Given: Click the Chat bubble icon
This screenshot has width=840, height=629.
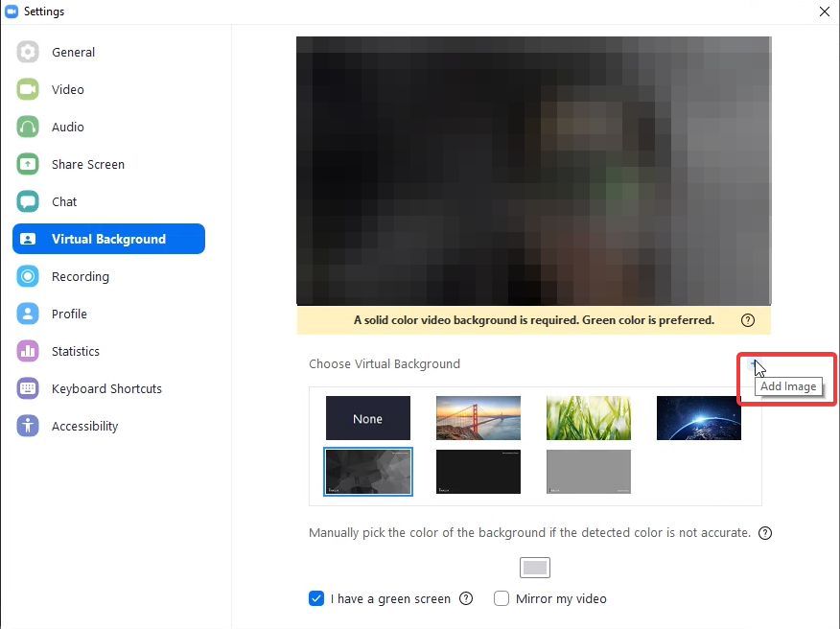Looking at the screenshot, I should point(27,201).
